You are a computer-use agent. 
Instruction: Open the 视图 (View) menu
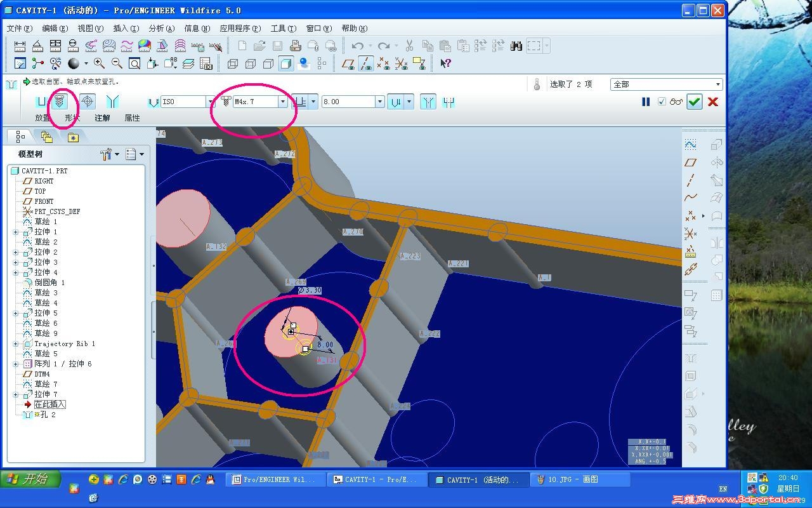(x=90, y=28)
